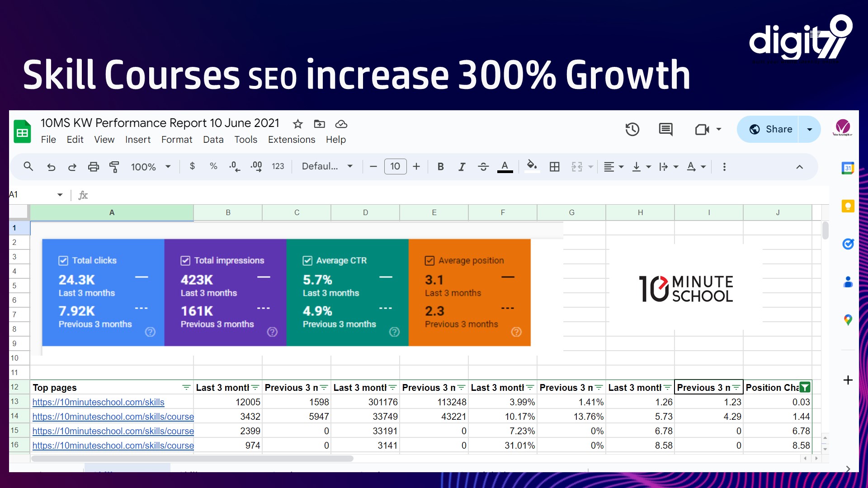
Task: Increase font size with plus button
Action: (416, 167)
